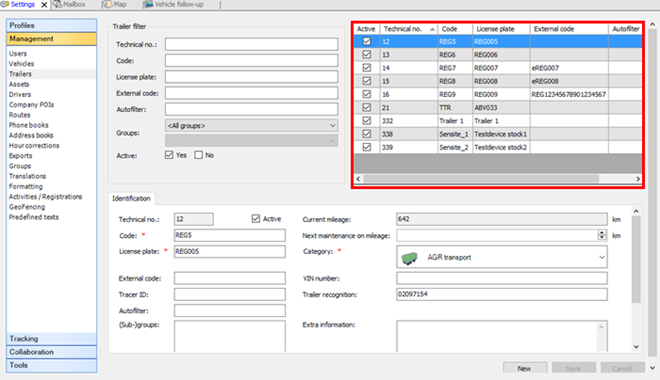Click Identification panel scroll down arrow
This screenshot has height=380, width=660.
pos(636,347)
